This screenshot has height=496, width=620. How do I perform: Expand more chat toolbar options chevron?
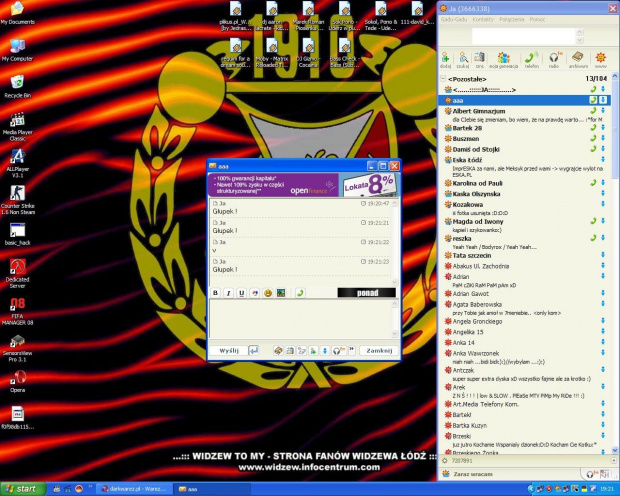tap(352, 350)
